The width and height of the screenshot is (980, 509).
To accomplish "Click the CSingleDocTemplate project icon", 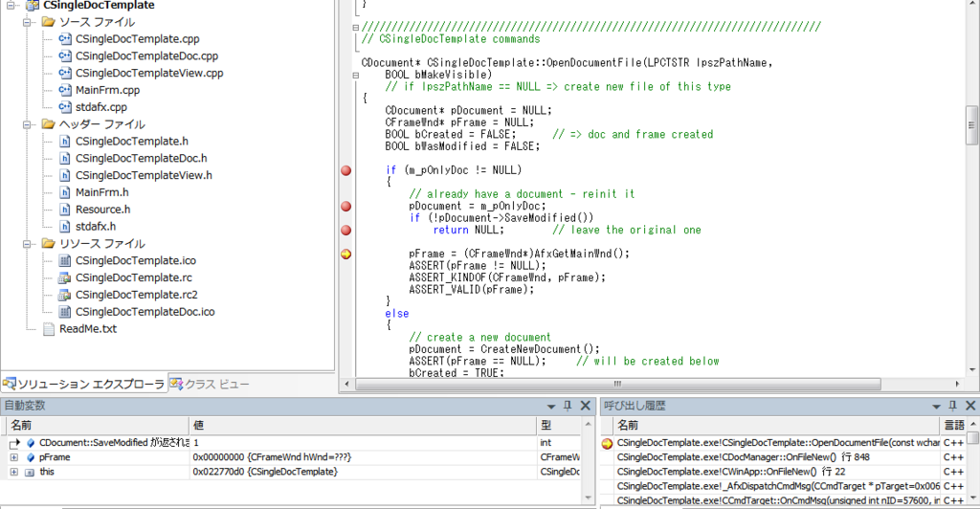I will 32,5.
